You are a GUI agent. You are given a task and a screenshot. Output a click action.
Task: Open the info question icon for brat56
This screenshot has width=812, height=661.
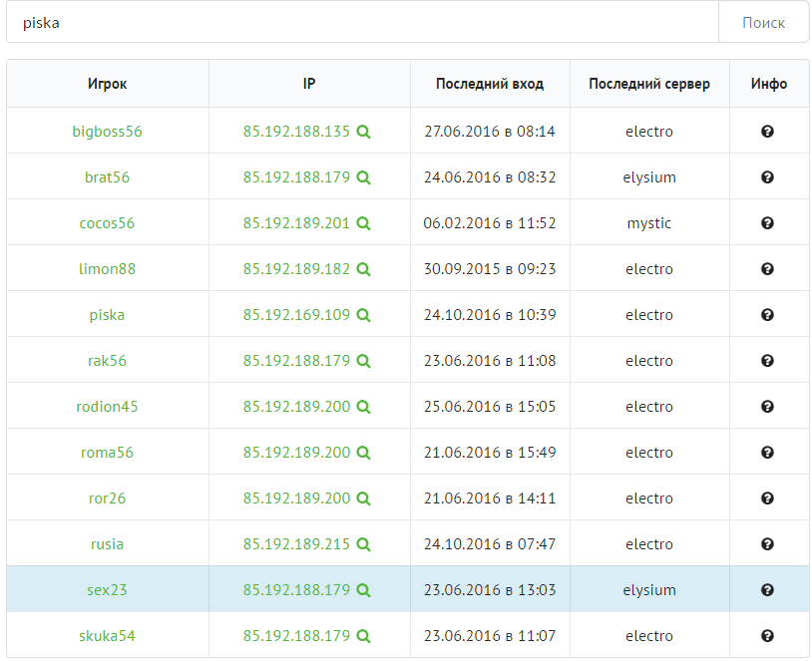pos(767,177)
